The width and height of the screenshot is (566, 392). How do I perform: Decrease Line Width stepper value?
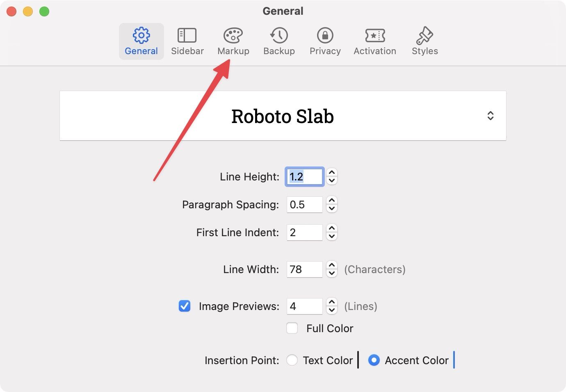[332, 273]
